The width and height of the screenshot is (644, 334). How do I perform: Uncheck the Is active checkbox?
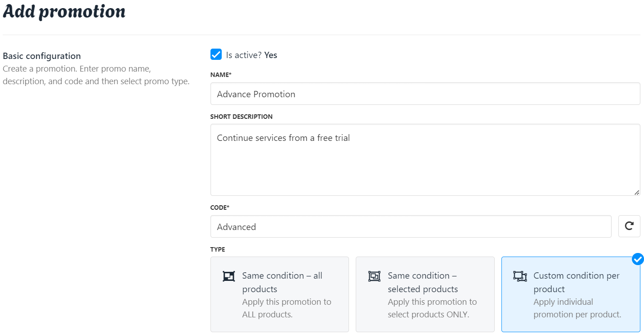tap(216, 55)
